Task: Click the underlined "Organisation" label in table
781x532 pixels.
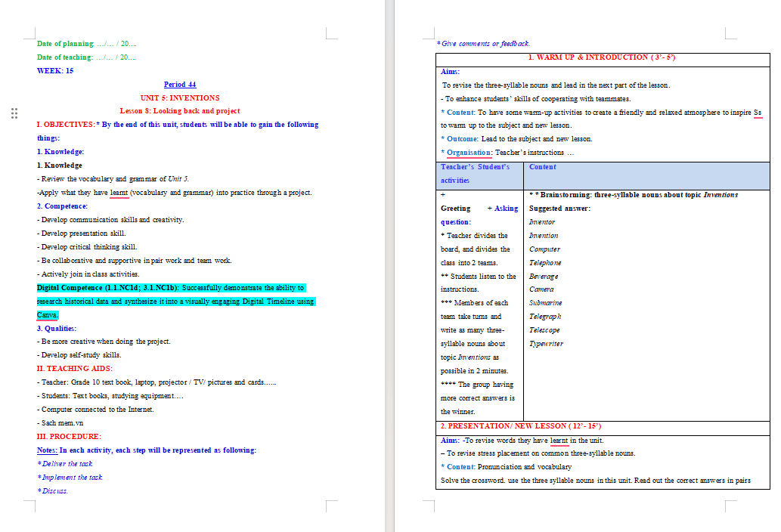Action: point(469,153)
